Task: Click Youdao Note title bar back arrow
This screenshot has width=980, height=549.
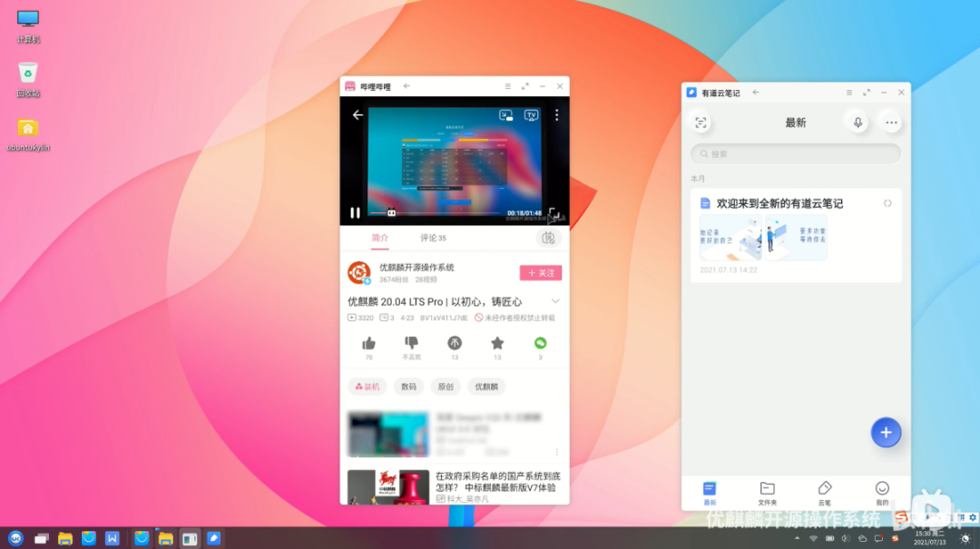Action: point(756,93)
